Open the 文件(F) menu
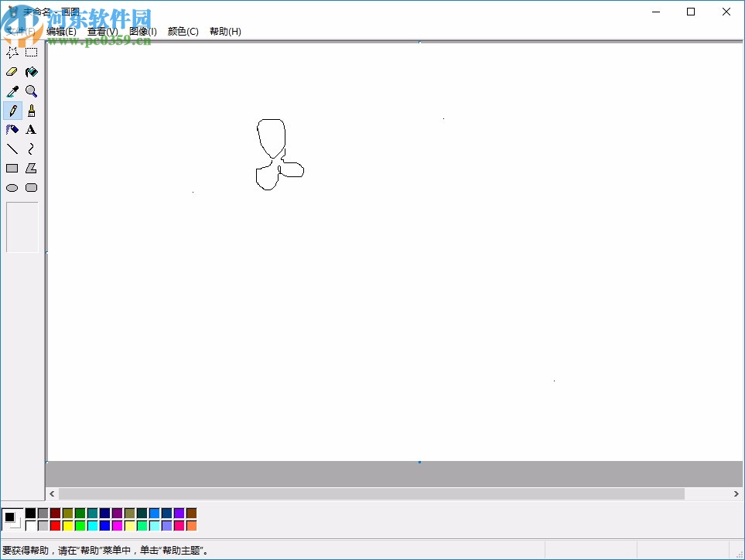Screen dimensions: 745x560 click(23, 31)
